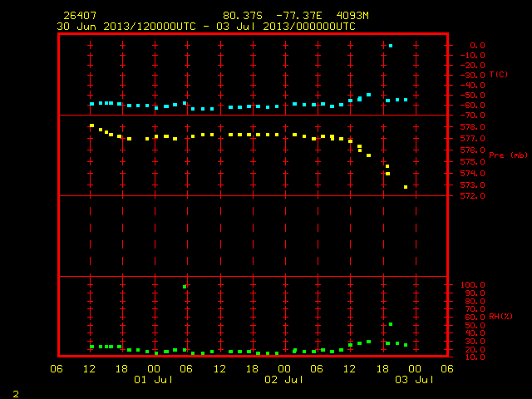Click the 02 Jul date label
Image resolution: width=532 pixels, height=399 pixels.
(284, 380)
